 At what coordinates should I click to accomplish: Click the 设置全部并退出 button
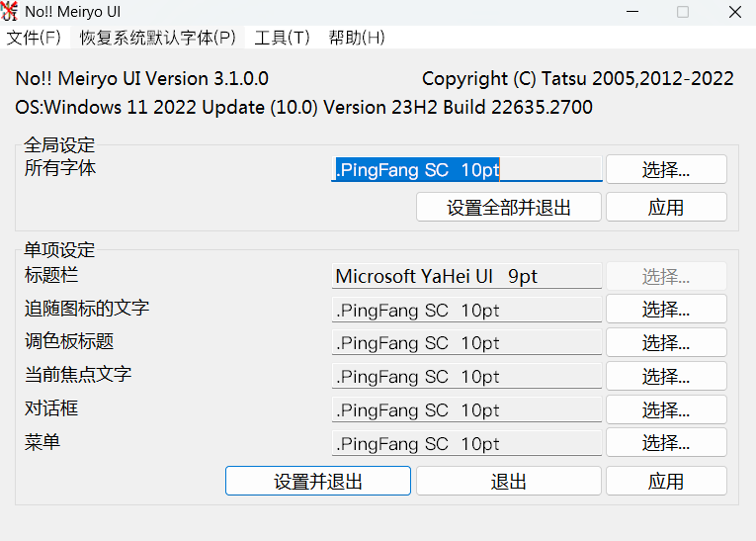point(509,207)
